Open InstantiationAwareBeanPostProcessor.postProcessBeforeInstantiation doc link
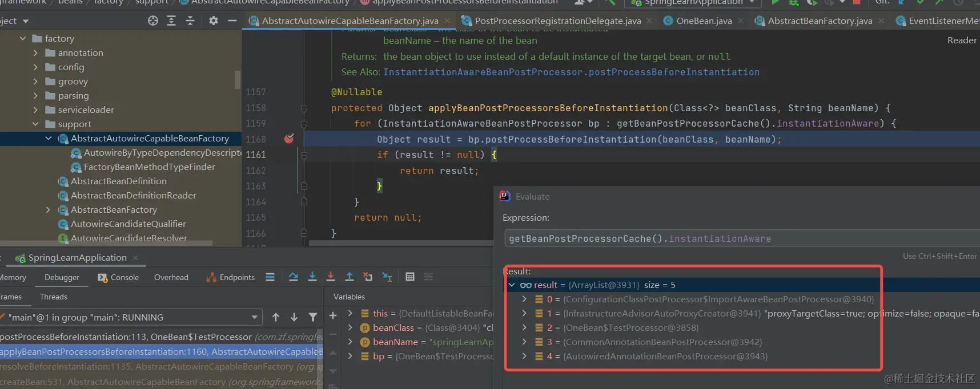This screenshot has height=389, width=980. pyautogui.click(x=571, y=72)
